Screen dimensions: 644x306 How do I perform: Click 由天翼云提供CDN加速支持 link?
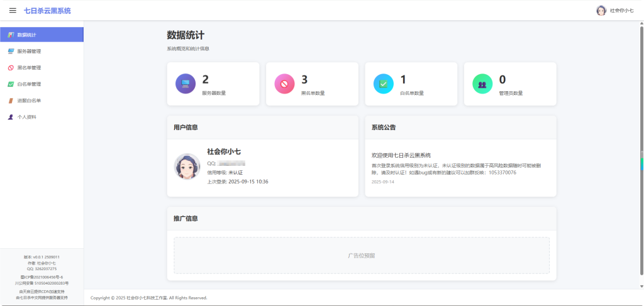(42, 291)
